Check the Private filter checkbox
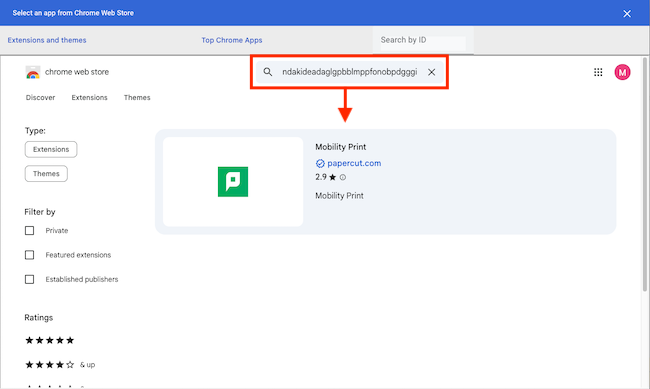Image resolution: width=650 pixels, height=389 pixels. tap(29, 231)
